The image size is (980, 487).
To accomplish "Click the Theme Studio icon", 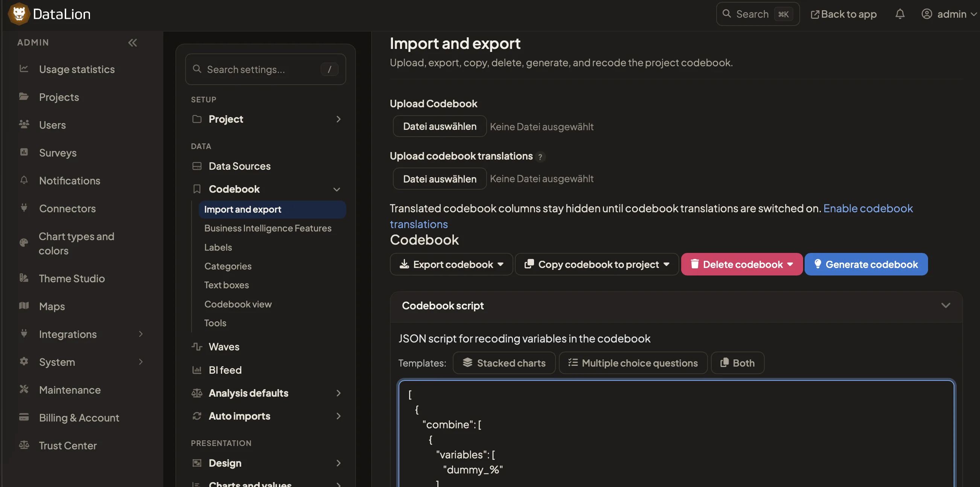I will [24, 278].
